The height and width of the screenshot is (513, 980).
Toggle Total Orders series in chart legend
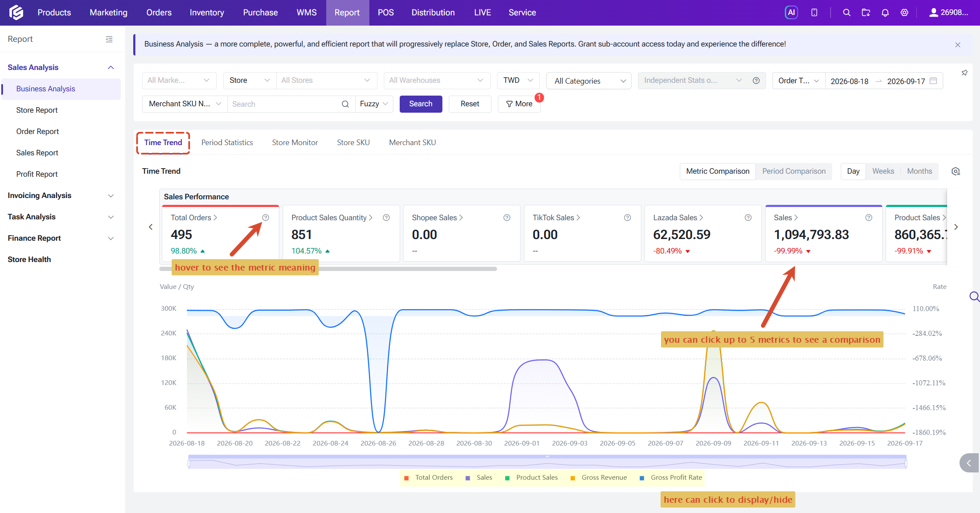point(429,478)
